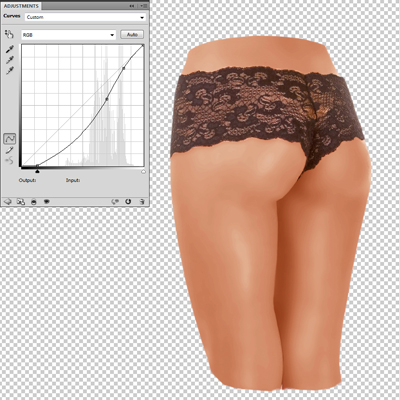The width and height of the screenshot is (400, 400).
Task: Click the smooth curve values icon
Action: click(9, 161)
